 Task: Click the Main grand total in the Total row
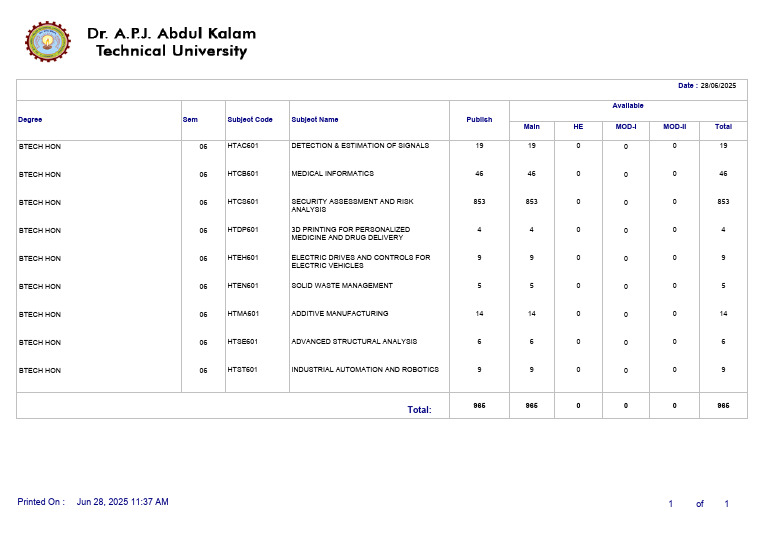point(531,405)
